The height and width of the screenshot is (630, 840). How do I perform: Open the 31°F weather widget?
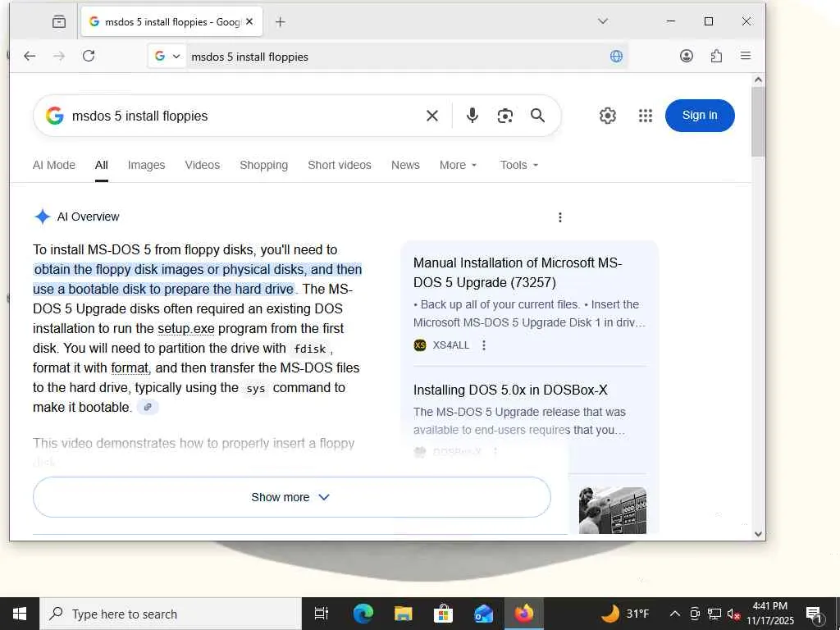tap(625, 614)
